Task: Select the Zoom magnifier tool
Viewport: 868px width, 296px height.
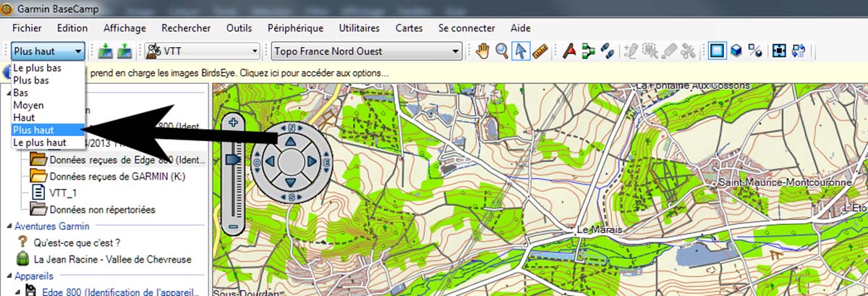Action: click(x=501, y=51)
